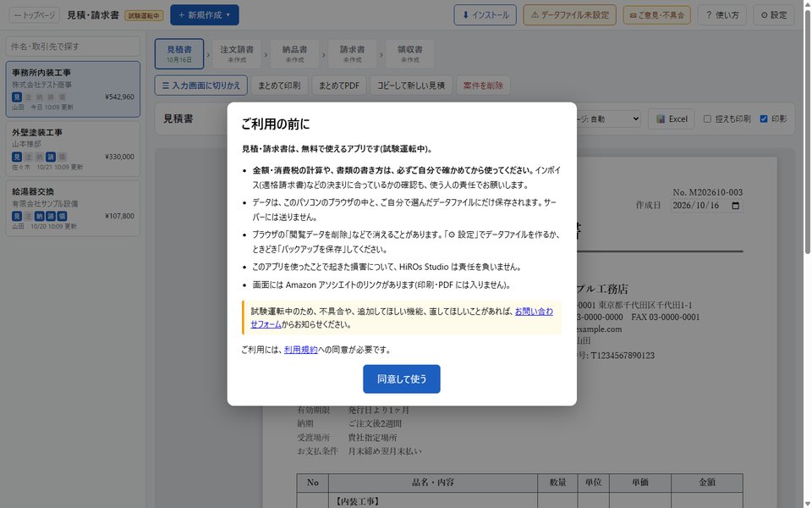Select the 事務所内装工事 project card
The image size is (812, 508).
pos(73,89)
